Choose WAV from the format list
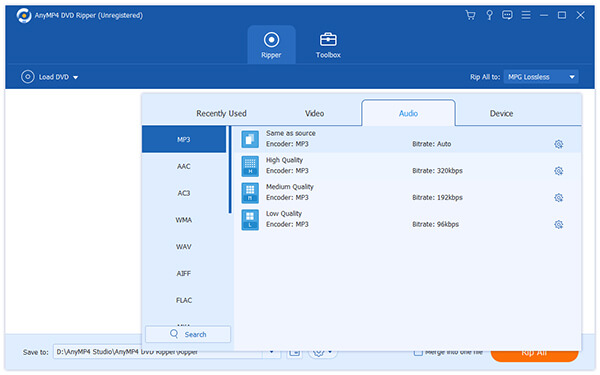This screenshot has height=375, width=600. pyautogui.click(x=184, y=247)
